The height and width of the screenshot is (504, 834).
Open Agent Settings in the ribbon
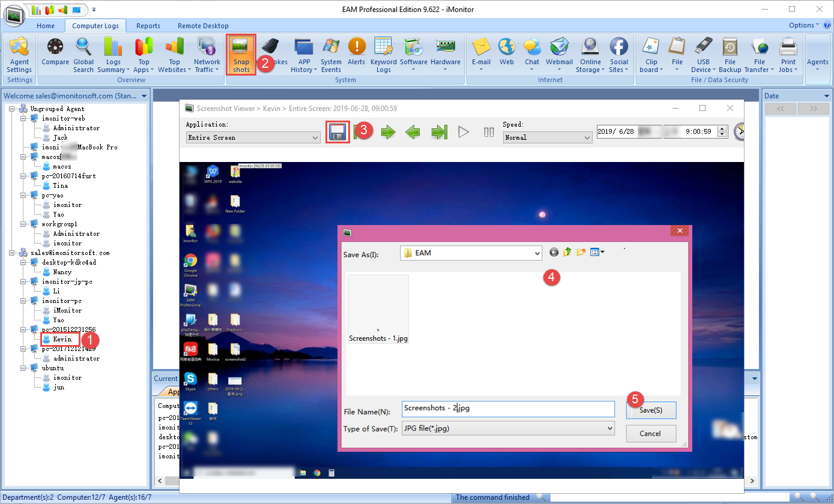(x=19, y=55)
